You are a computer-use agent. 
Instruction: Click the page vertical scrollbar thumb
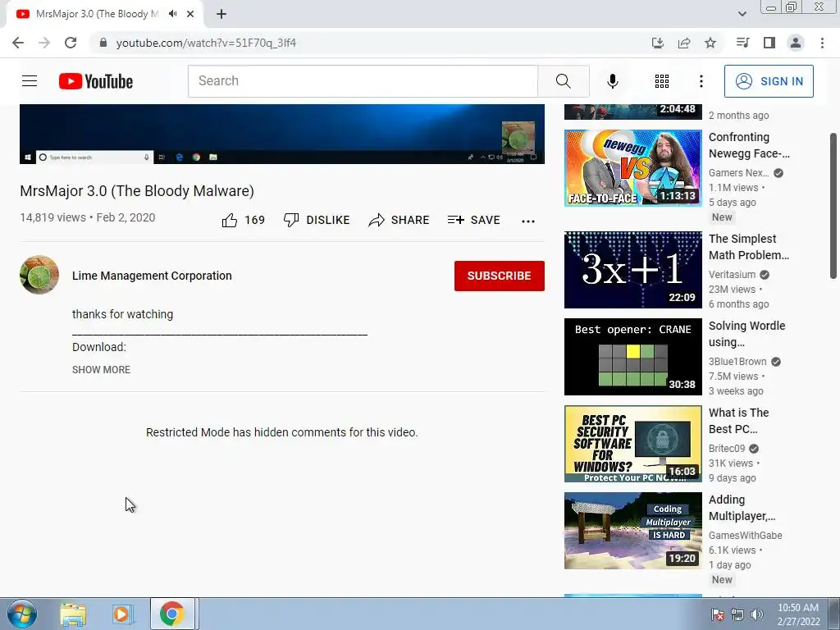(833, 206)
